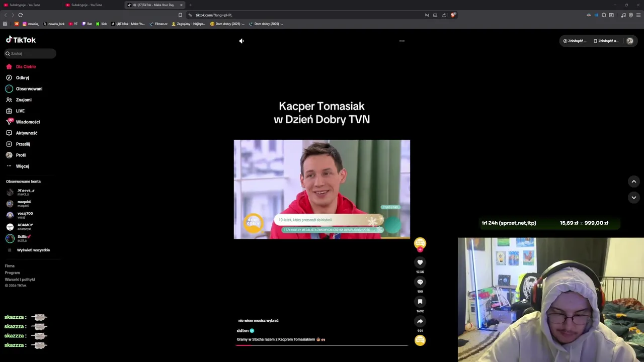The width and height of the screenshot is (644, 362).
Task: Open the spinning sound disc icon
Action: [420, 340]
